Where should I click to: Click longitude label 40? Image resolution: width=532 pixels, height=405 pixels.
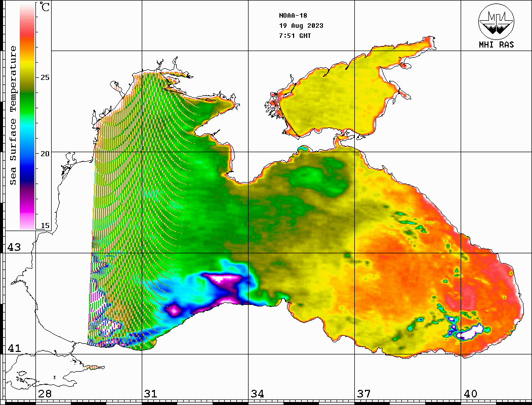470,393
